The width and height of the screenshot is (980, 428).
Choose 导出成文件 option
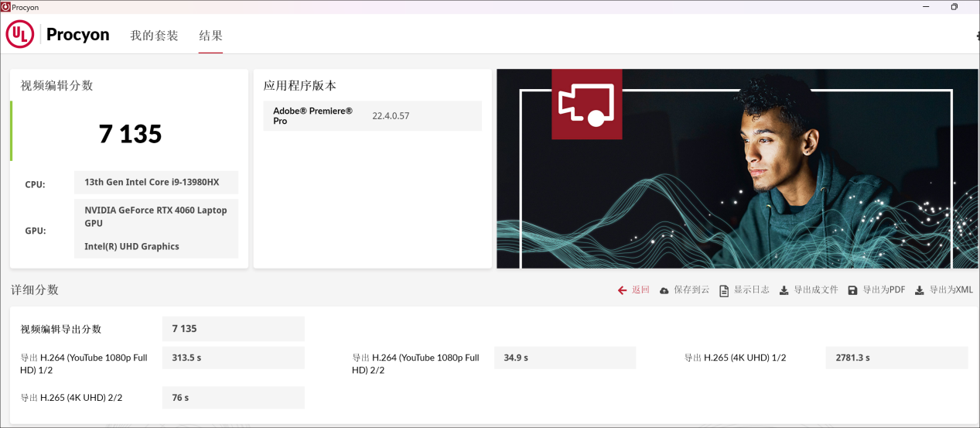coord(816,289)
